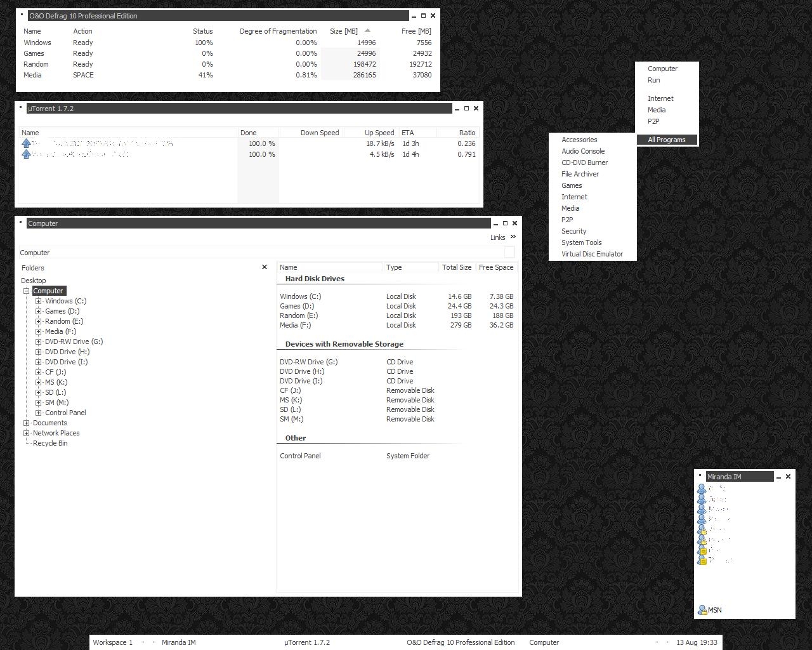
Task: Open Virtual Disc Emulator entry
Action: tap(592, 254)
